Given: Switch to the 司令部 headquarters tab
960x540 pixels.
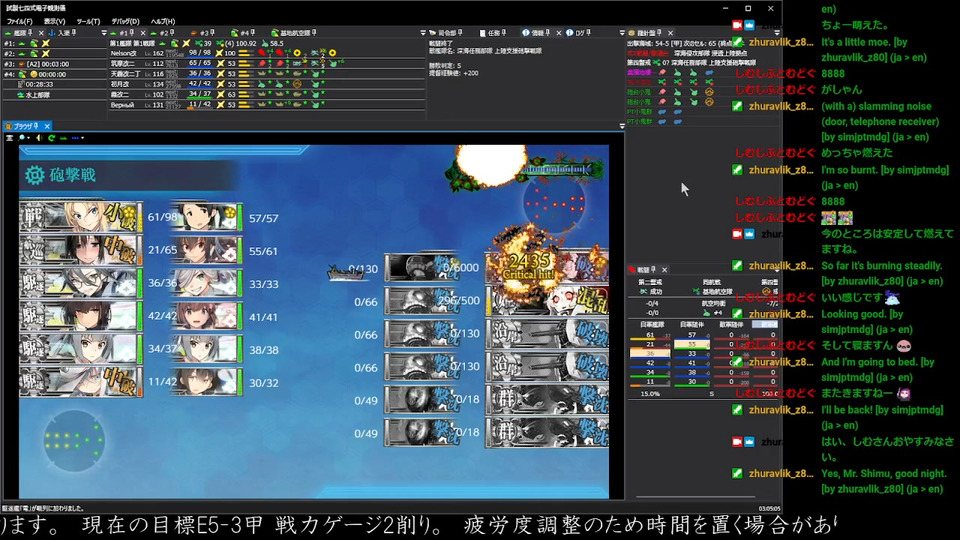Looking at the screenshot, I should (446, 33).
